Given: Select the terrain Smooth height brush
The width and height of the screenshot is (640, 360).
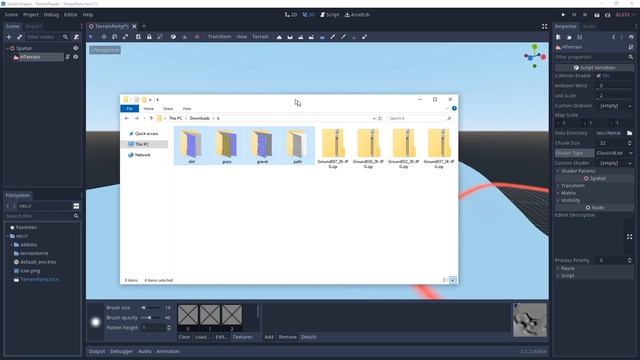Looking at the screenshot, I should pyautogui.click(x=300, y=37).
